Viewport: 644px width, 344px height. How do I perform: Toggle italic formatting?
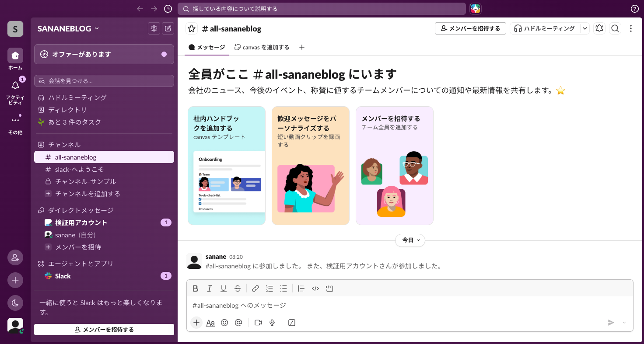[210, 288]
